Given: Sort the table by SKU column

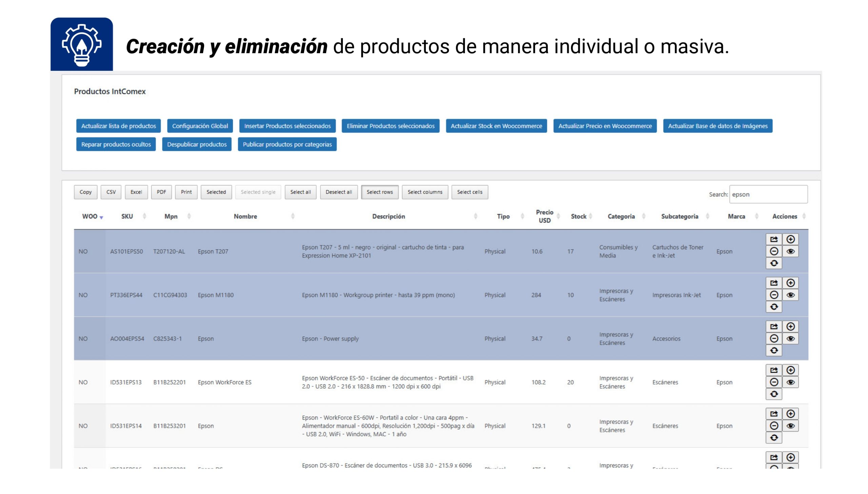Looking at the screenshot, I should click(127, 216).
